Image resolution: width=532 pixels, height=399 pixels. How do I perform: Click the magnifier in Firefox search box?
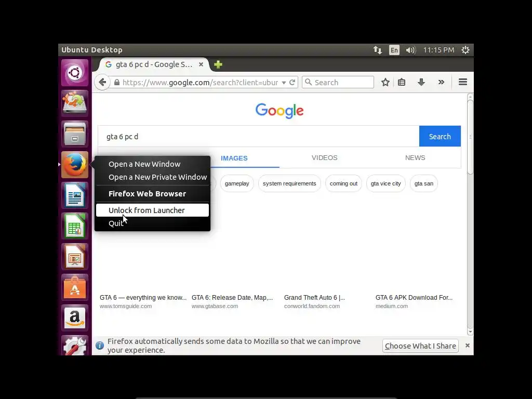click(309, 82)
